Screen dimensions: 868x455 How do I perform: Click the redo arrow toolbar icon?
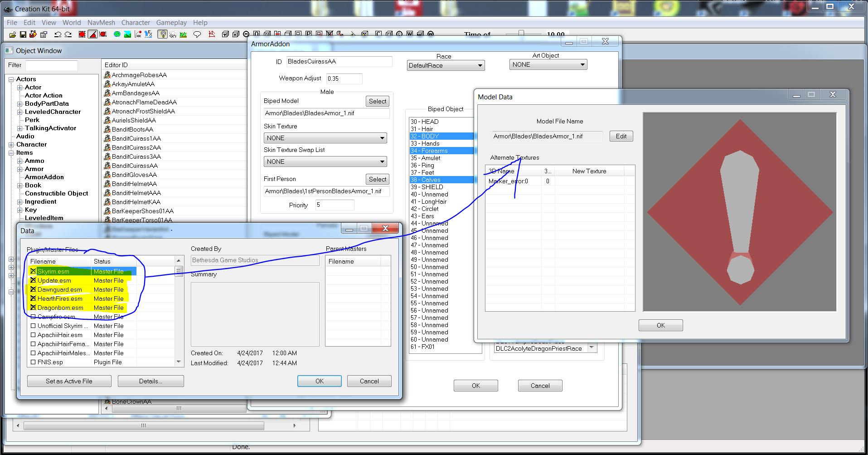point(68,34)
